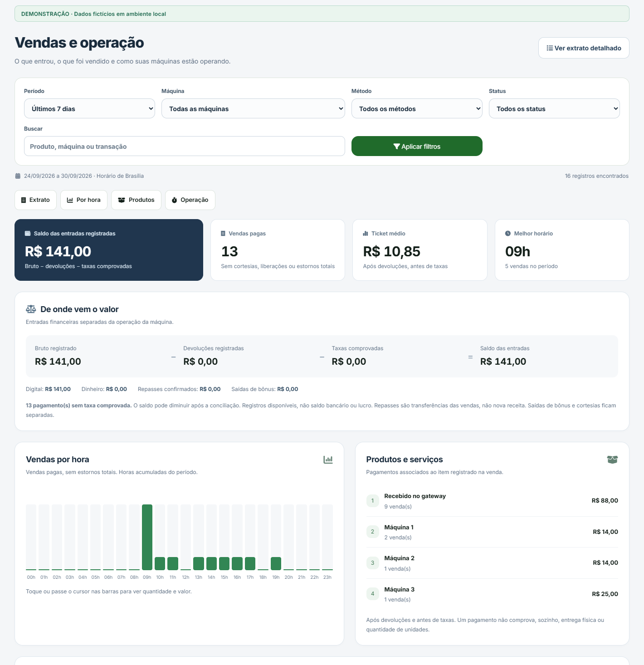Switch to the Extrato tab
The image size is (644, 665).
35,200
